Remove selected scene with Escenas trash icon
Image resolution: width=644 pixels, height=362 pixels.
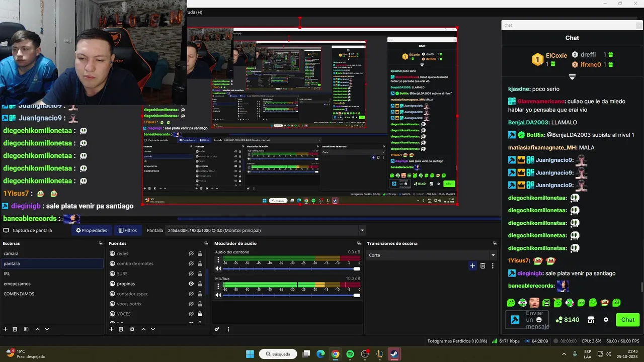(15, 329)
